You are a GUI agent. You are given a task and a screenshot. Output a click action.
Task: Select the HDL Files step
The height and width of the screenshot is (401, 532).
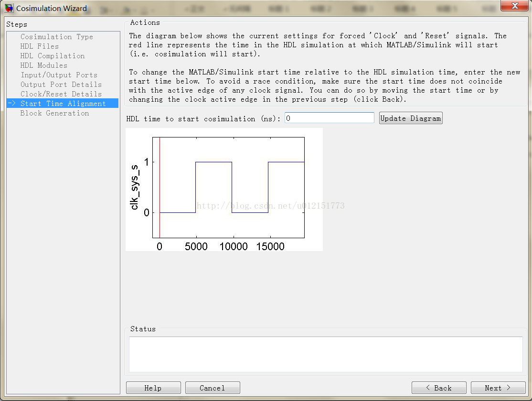(39, 46)
